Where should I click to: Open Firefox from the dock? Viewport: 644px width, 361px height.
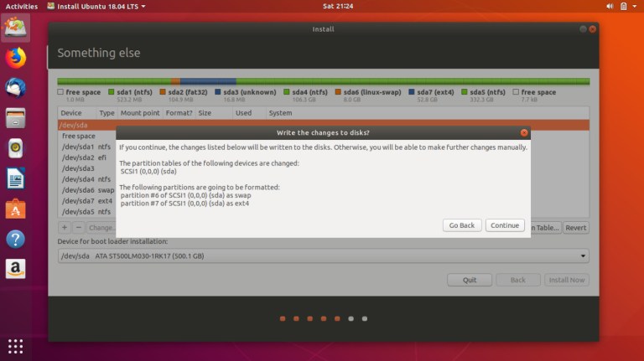click(x=16, y=58)
